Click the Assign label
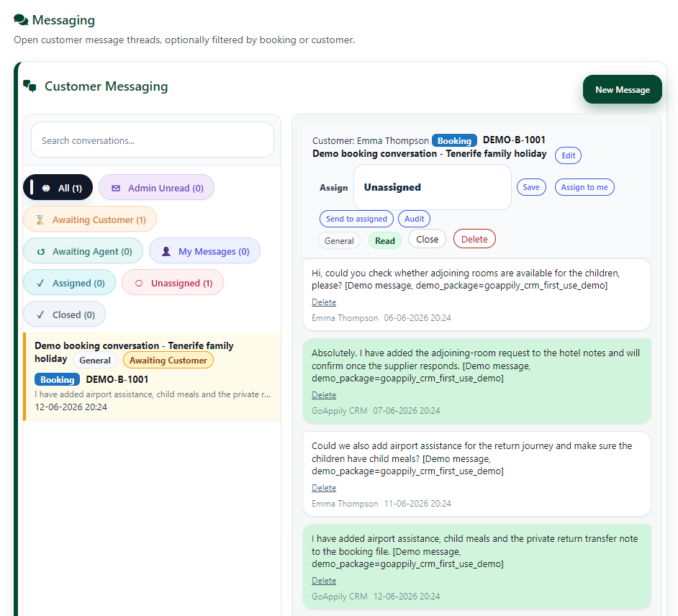 coord(333,188)
